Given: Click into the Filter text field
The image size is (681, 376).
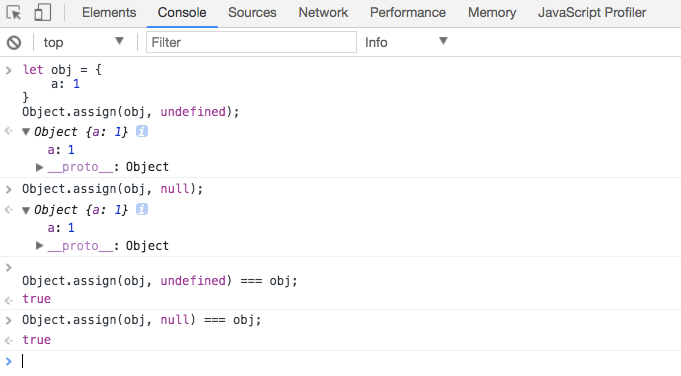Looking at the screenshot, I should point(251,42).
